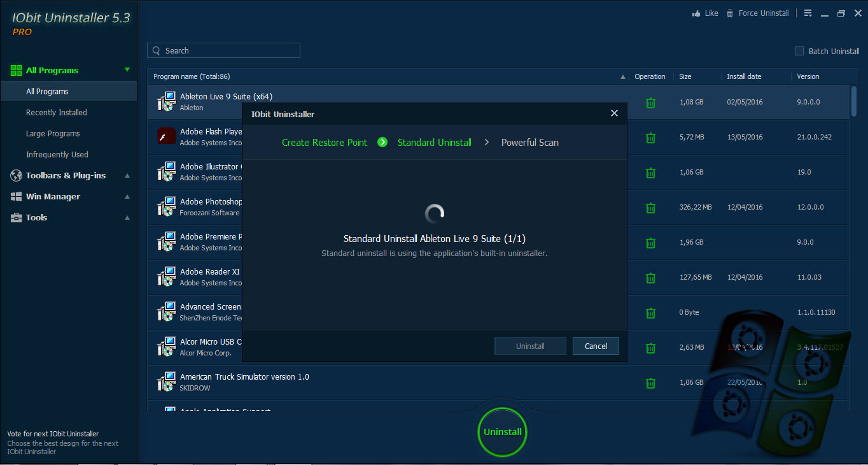Viewport: 868px width, 465px height.
Task: Click the Create Restore Point step
Action: [x=325, y=143]
